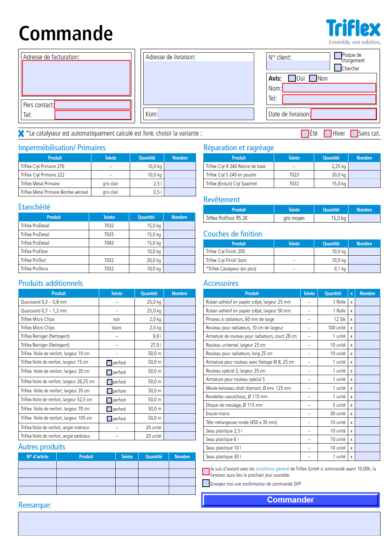Set Nombre for Triflex Cryl Primaire 222
The width and height of the screenshot is (392, 539).
[180, 175]
